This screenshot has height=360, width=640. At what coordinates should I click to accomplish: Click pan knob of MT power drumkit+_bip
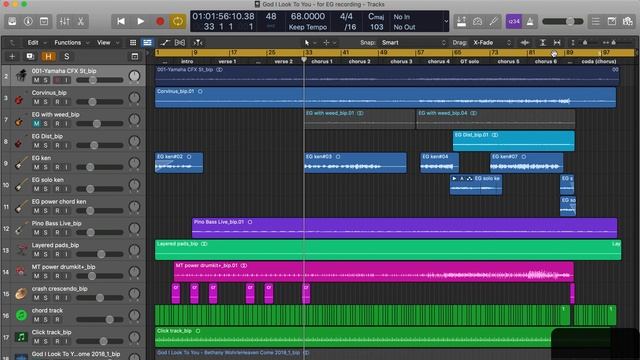click(x=134, y=271)
